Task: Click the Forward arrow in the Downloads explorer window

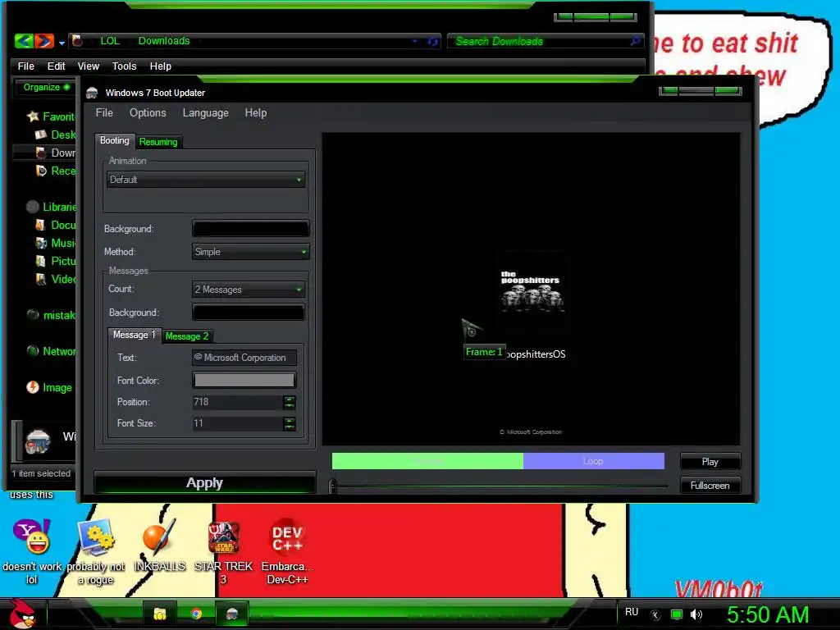Action: coord(44,41)
